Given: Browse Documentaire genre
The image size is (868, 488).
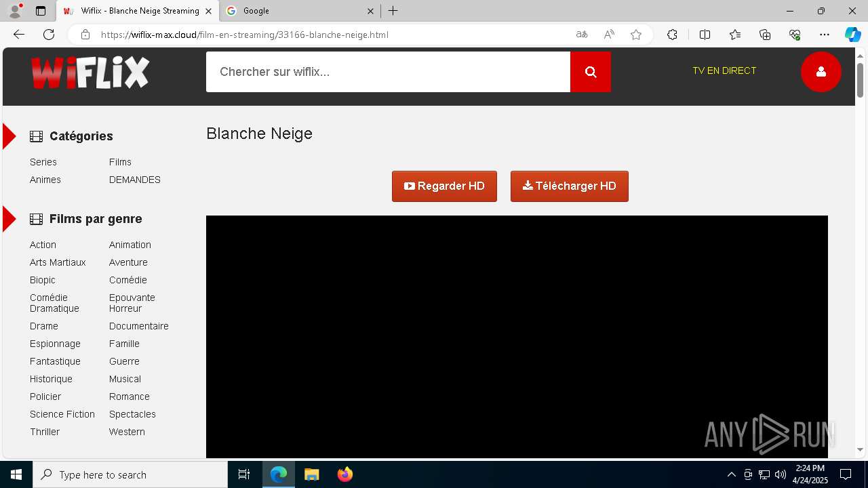Looking at the screenshot, I should (139, 326).
